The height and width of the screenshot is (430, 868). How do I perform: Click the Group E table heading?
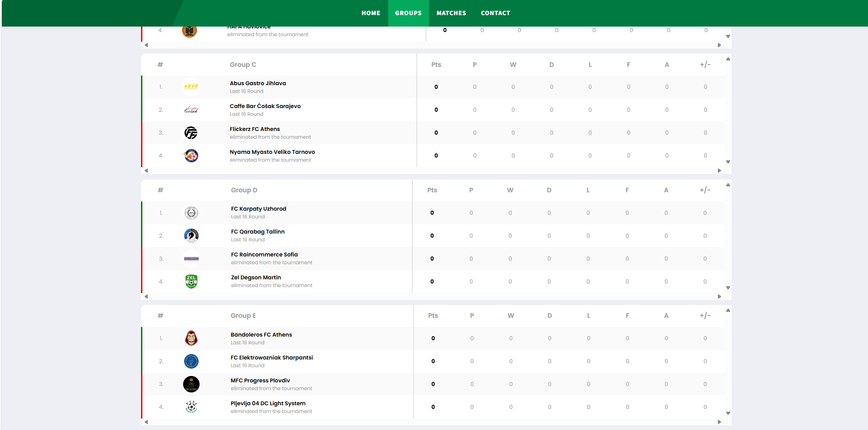[243, 316]
